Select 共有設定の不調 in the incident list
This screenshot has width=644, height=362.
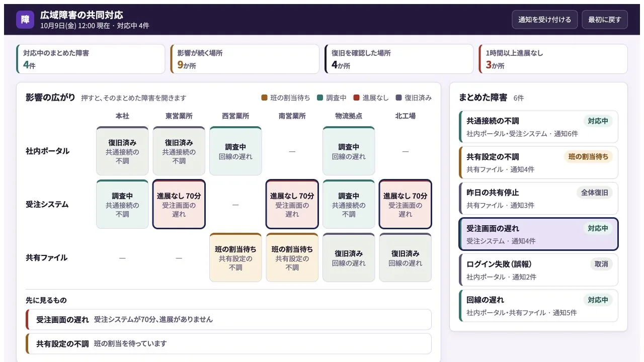(538, 162)
